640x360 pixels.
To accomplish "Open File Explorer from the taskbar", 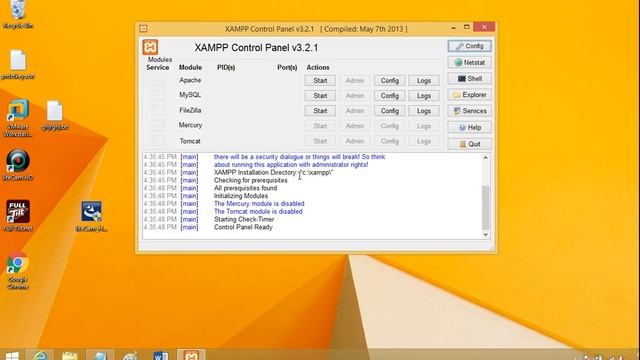I will [70, 356].
